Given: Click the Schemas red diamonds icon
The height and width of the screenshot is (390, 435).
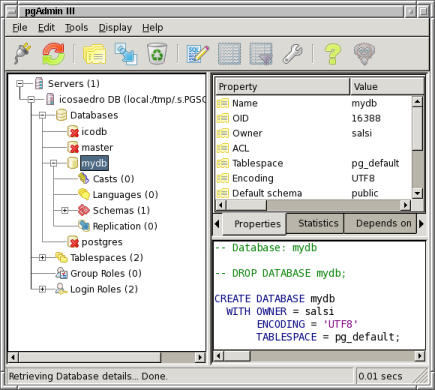Looking at the screenshot, I should coord(84,210).
